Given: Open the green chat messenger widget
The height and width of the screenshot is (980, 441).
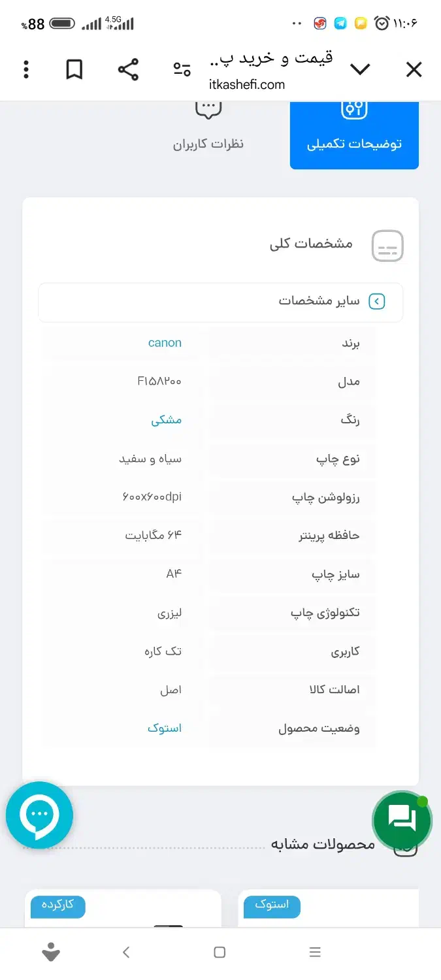Looking at the screenshot, I should pyautogui.click(x=402, y=821).
